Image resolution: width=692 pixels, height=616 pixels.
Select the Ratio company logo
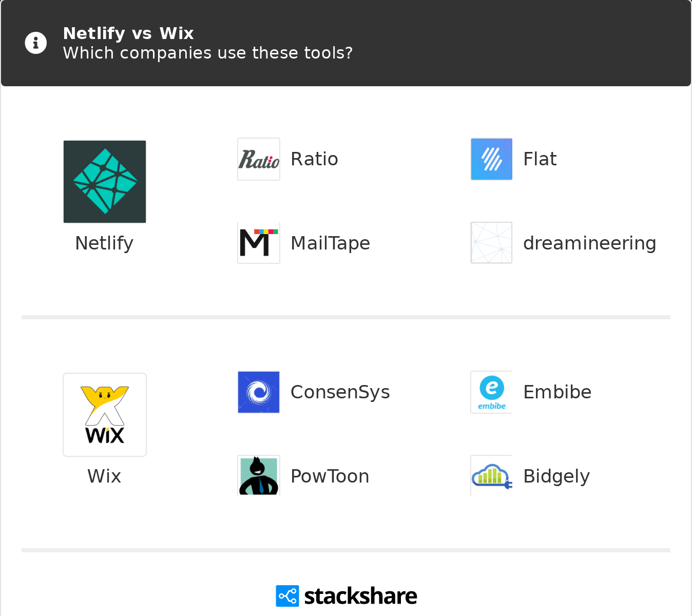(259, 159)
